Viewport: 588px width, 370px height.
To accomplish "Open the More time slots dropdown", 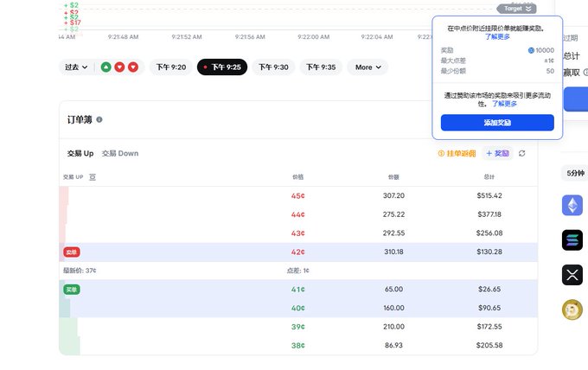I will [x=367, y=67].
